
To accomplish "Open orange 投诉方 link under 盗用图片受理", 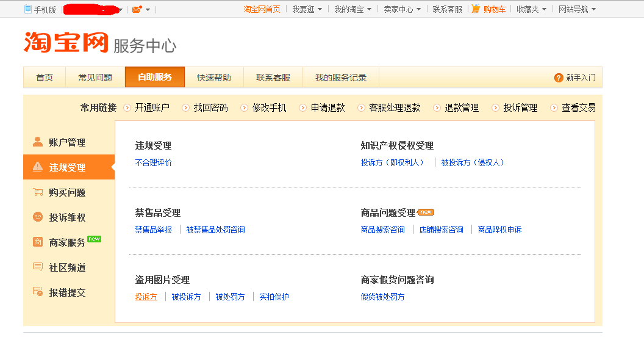I will click(146, 297).
